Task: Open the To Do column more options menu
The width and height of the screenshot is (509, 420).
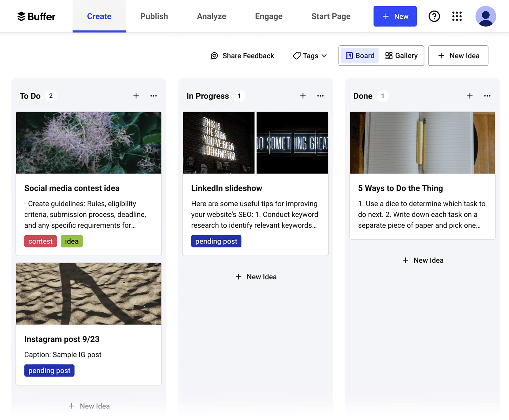Action: pos(154,96)
